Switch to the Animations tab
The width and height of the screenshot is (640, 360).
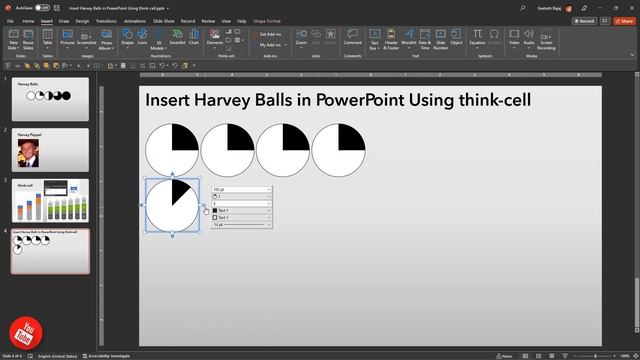pos(135,21)
